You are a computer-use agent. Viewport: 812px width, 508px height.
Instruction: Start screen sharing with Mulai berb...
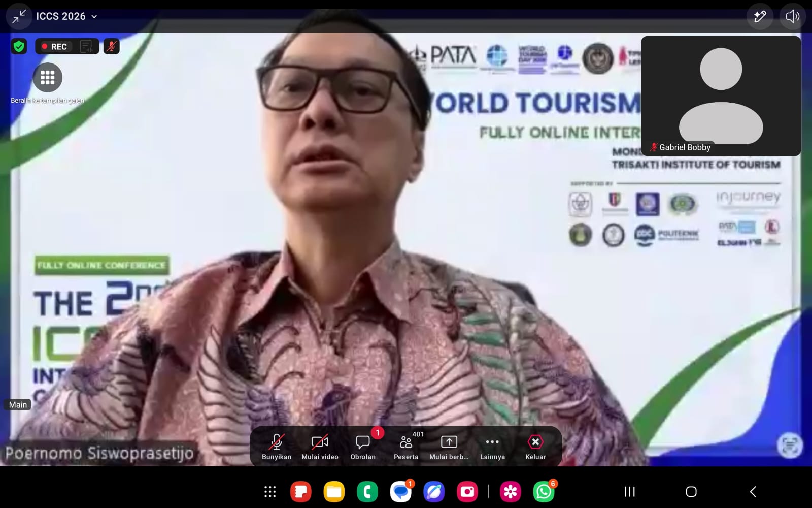click(449, 447)
